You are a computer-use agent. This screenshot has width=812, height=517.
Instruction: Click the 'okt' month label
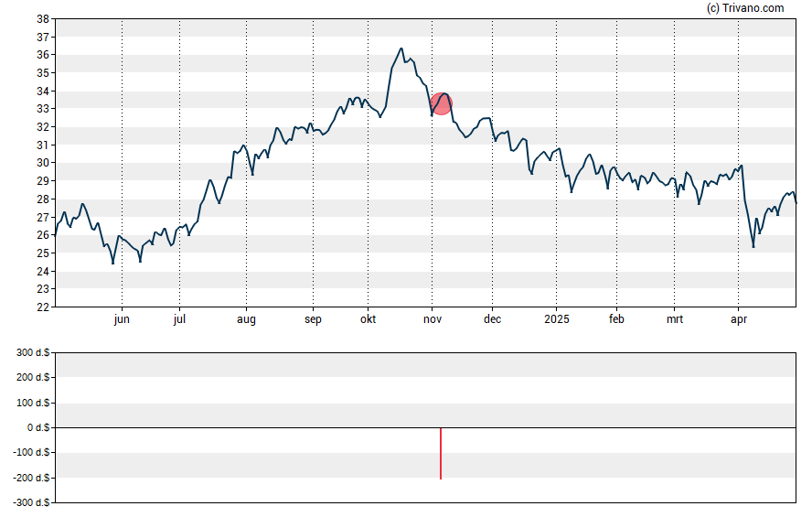coord(369,319)
